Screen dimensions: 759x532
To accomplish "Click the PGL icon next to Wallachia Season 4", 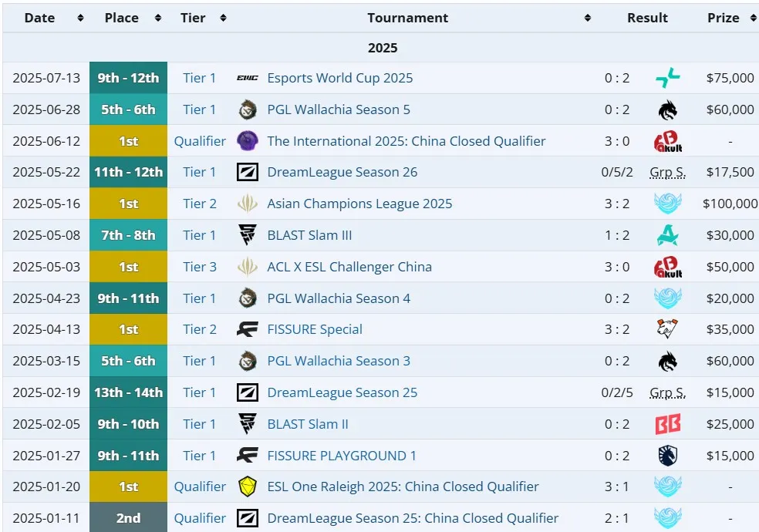I will pos(248,298).
